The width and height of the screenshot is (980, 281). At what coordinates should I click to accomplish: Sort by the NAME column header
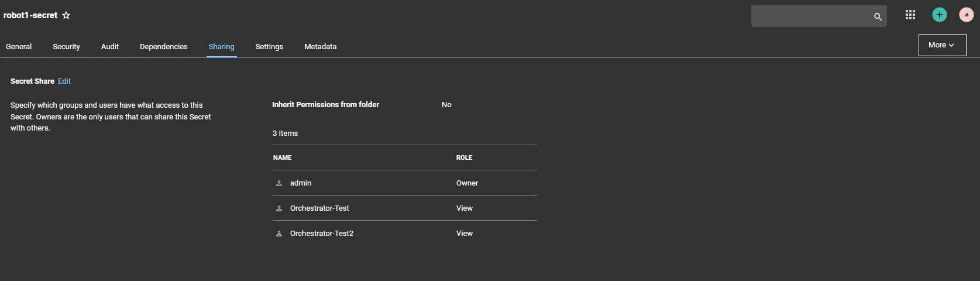tap(283, 157)
